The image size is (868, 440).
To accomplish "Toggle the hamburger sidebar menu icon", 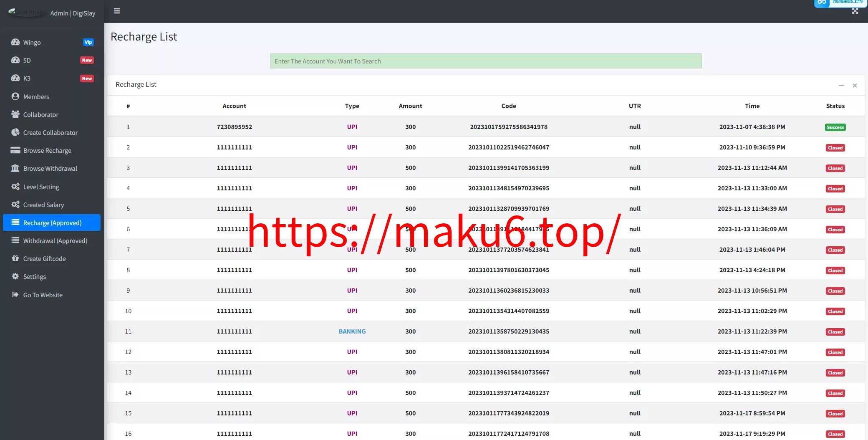I will 117,11.
